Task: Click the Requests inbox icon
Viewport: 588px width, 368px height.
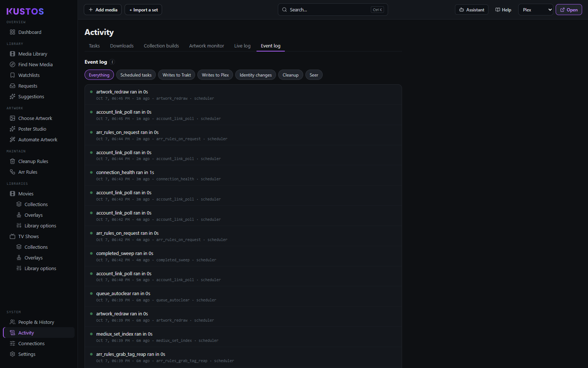Action: [12, 86]
